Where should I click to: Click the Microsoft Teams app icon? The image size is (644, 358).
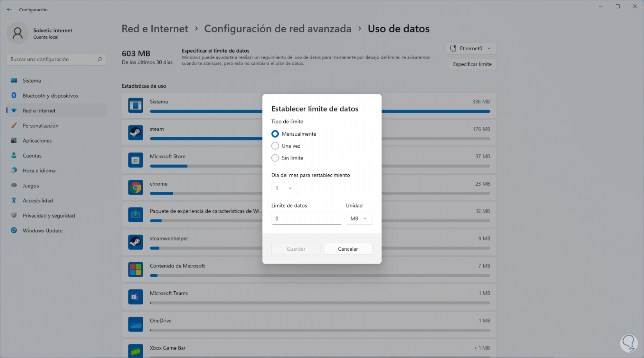coord(135,297)
